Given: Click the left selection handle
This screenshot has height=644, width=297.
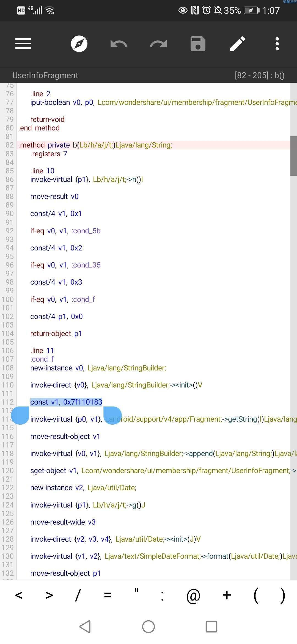Looking at the screenshot, I should (20, 416).
